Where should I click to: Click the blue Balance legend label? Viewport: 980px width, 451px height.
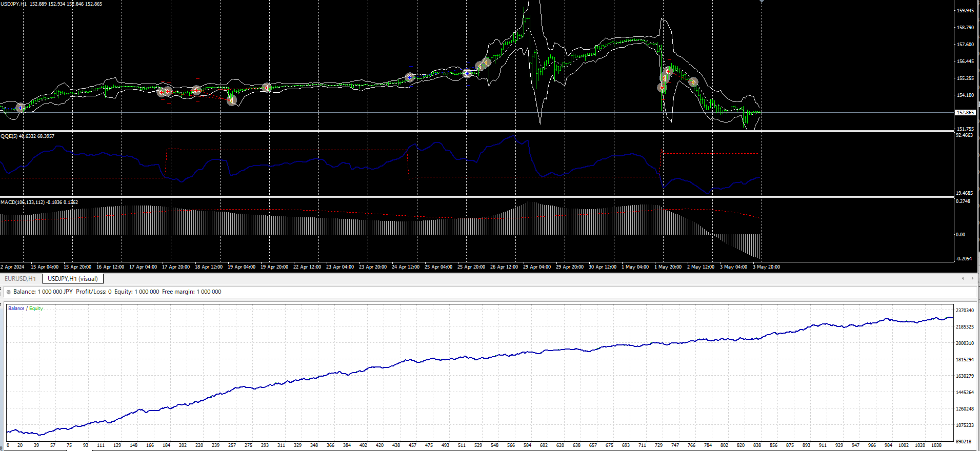pyautogui.click(x=16, y=309)
